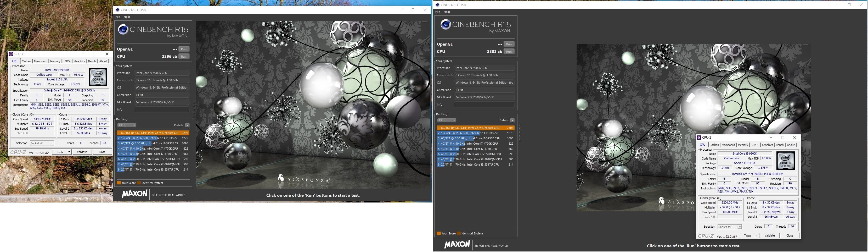Click the MAXON logo in the 2296 cb Cinebench window
868x252 pixels.
tap(134, 194)
